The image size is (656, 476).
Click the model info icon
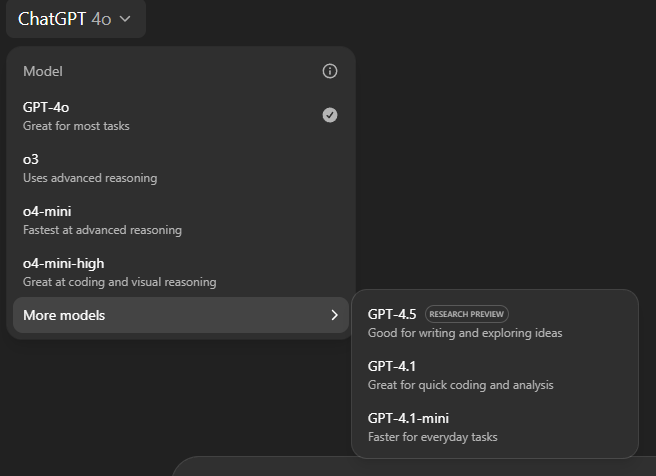click(330, 71)
